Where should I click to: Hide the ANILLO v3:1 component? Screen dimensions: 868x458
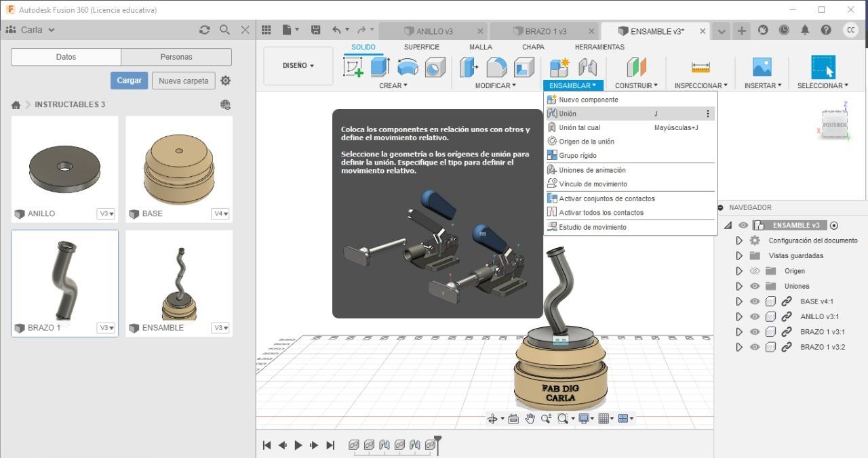point(755,316)
